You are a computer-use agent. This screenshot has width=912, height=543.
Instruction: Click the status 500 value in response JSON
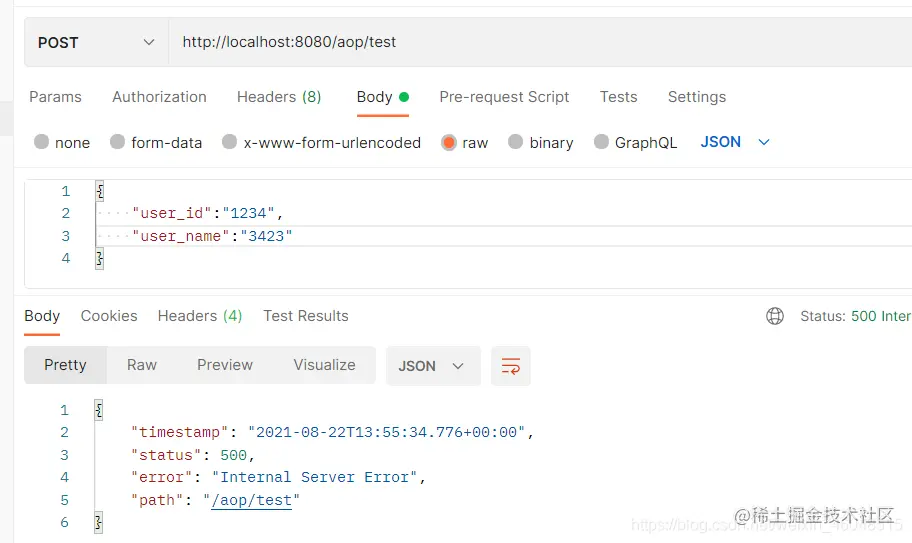coord(233,455)
